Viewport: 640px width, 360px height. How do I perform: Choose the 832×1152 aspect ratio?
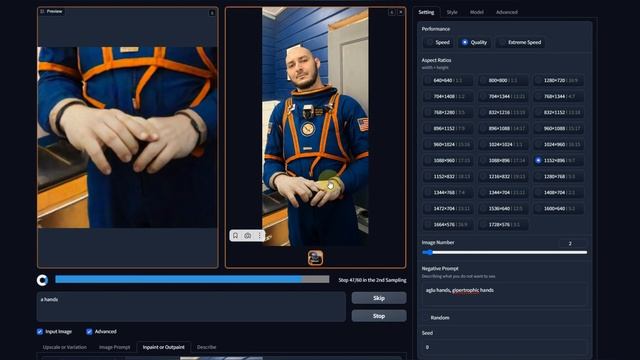click(558, 112)
